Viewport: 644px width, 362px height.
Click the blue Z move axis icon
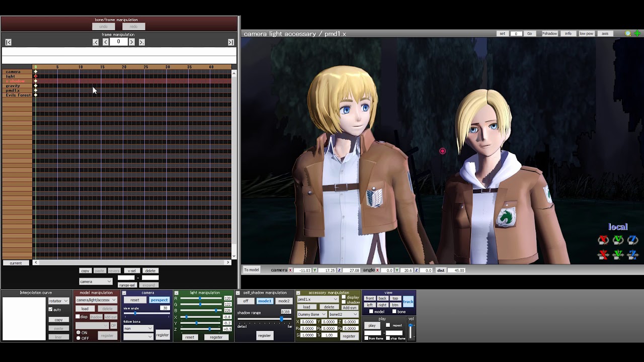[632, 255]
